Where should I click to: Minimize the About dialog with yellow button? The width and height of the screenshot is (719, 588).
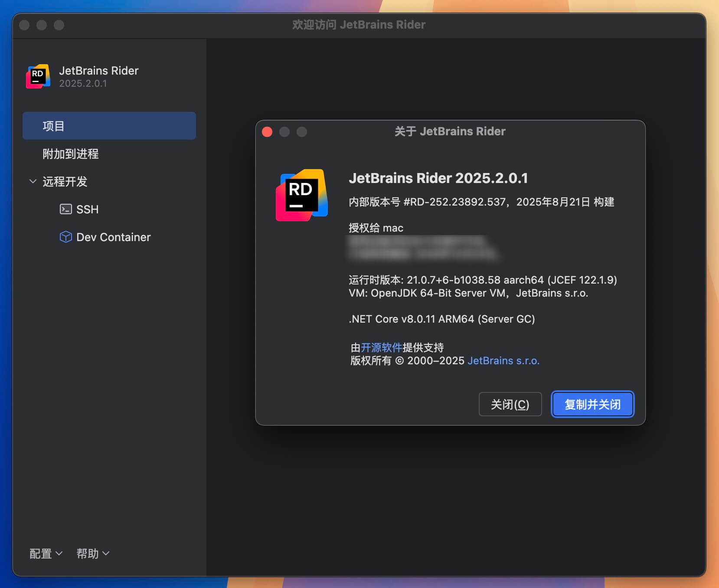285,132
